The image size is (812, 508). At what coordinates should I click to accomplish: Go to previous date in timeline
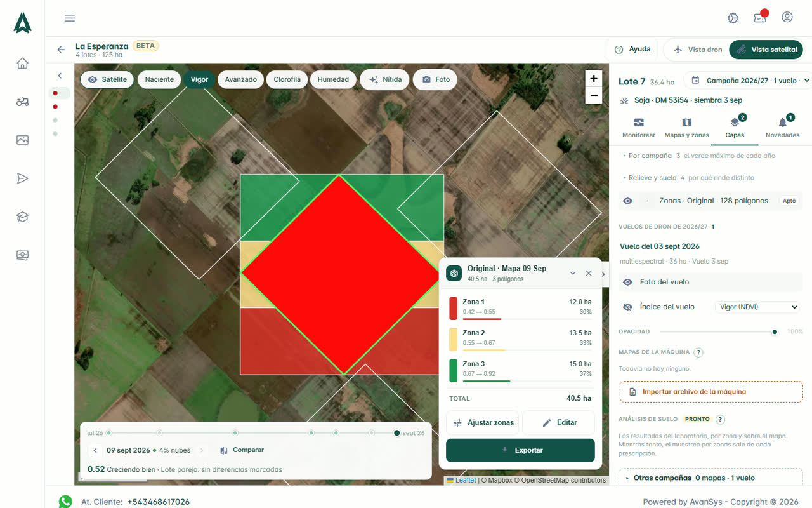click(95, 450)
